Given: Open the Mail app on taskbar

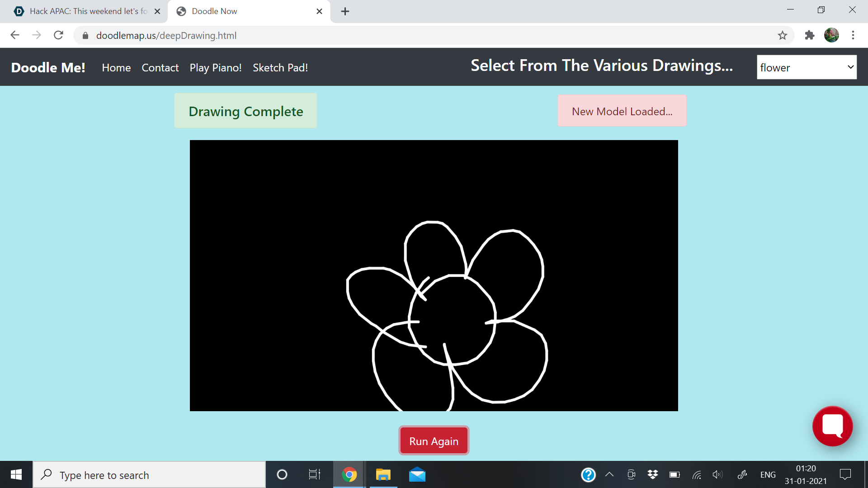Looking at the screenshot, I should tap(417, 475).
